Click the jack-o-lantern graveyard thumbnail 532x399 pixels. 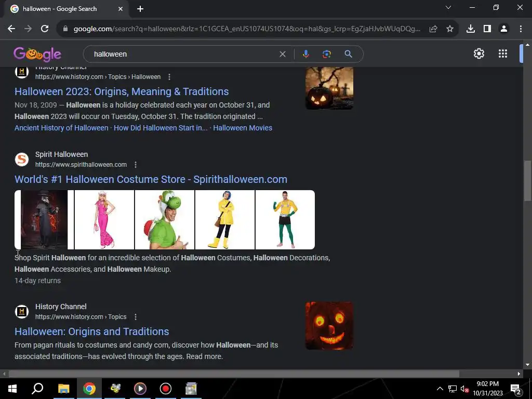(x=329, y=88)
